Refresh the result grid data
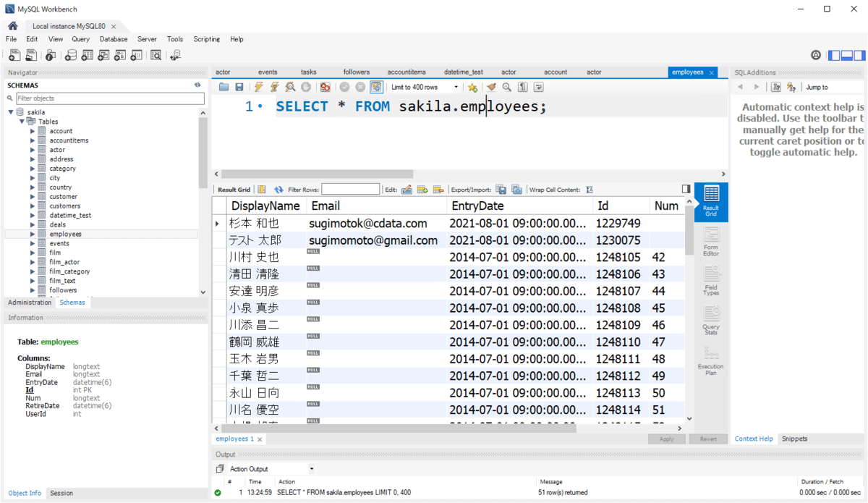This screenshot has width=868, height=503. click(x=278, y=190)
